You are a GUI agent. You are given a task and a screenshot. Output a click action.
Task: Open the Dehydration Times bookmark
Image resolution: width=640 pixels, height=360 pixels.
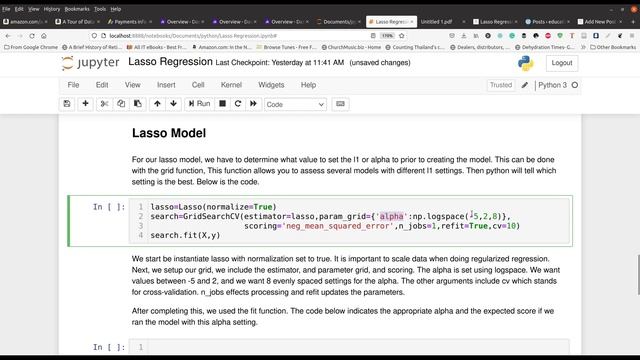(x=544, y=47)
